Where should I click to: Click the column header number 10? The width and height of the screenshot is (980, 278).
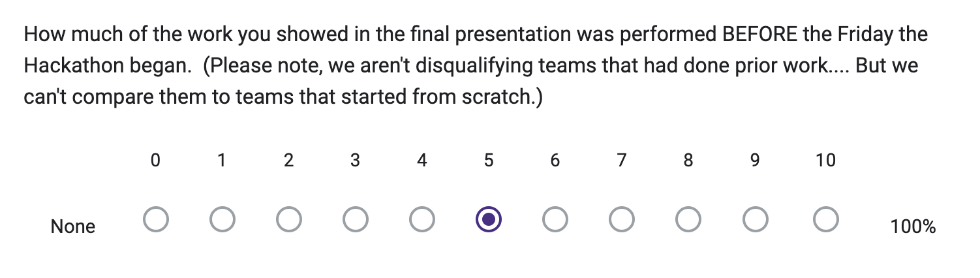(x=826, y=161)
